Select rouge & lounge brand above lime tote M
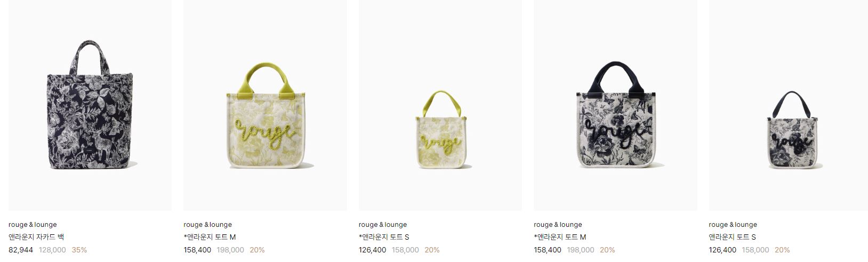 pyautogui.click(x=207, y=225)
